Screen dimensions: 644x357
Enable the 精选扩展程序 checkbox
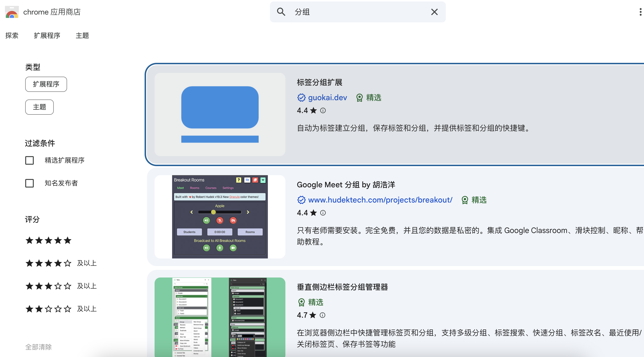tap(29, 160)
